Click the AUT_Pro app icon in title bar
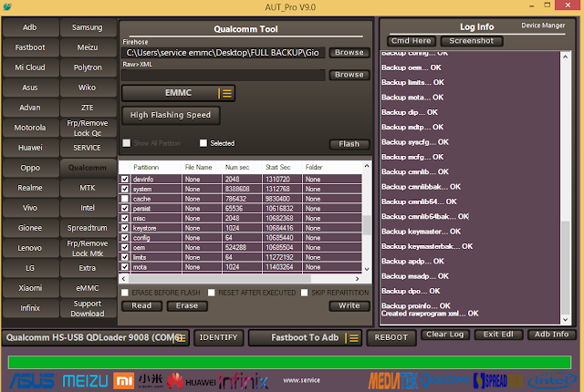 point(7,6)
